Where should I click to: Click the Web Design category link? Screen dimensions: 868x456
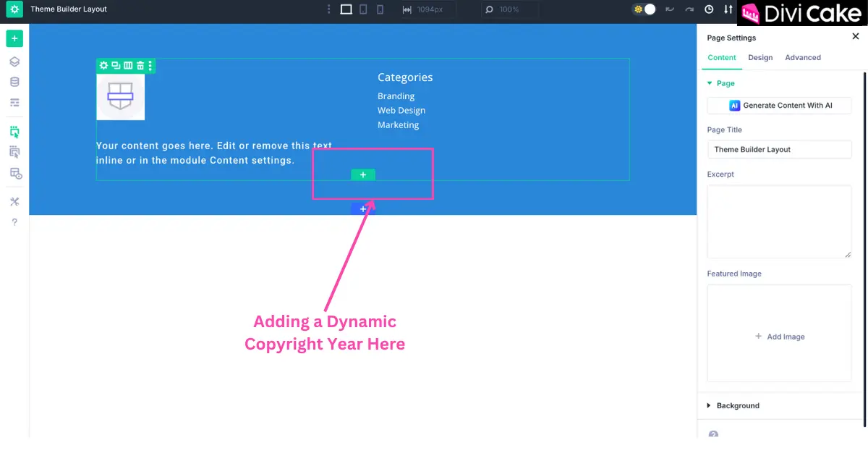(x=401, y=111)
